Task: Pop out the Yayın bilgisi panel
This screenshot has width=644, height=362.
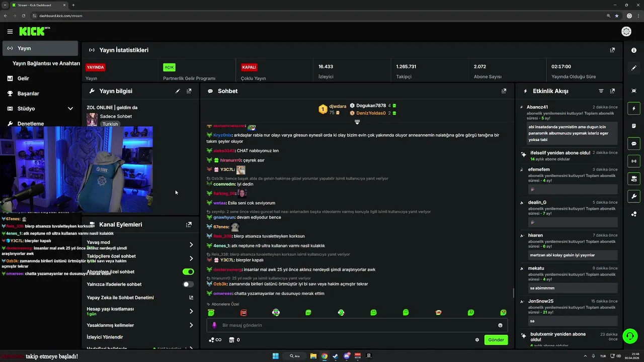Action: [x=189, y=91]
